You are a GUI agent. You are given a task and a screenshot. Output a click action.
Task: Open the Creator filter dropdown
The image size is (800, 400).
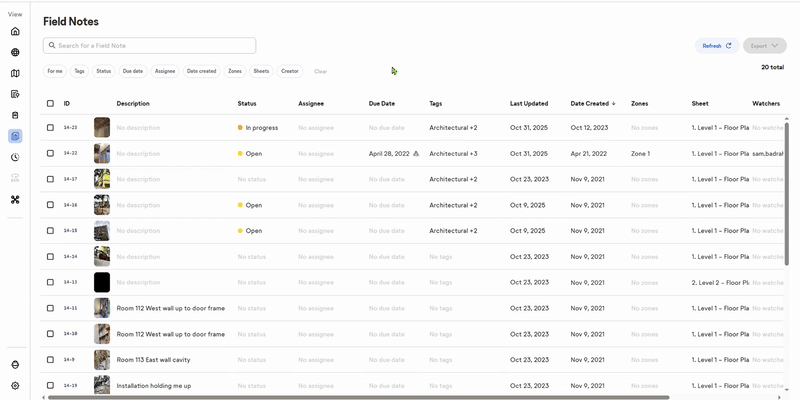point(290,71)
